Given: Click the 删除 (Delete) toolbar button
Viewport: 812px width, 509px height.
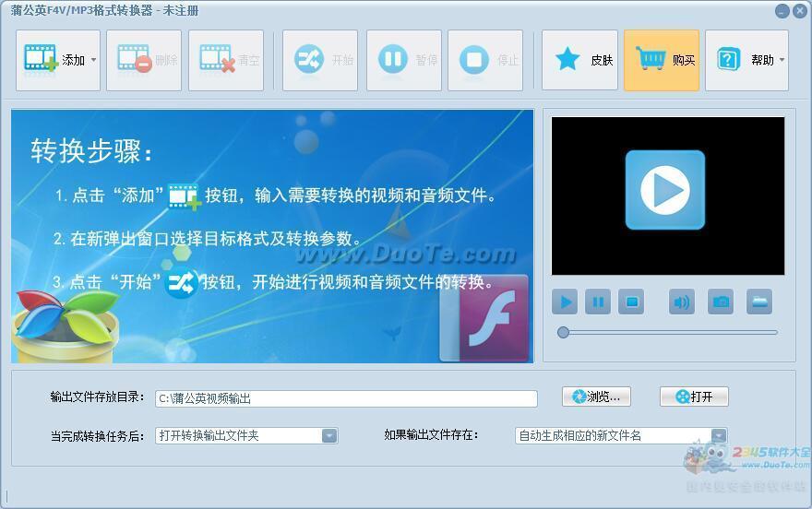Looking at the screenshot, I should (x=144, y=60).
